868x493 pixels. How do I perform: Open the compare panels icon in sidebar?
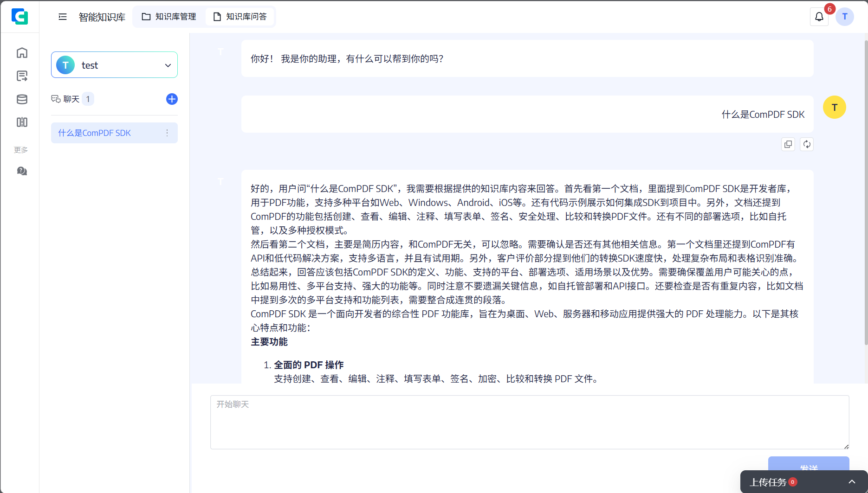pos(22,122)
